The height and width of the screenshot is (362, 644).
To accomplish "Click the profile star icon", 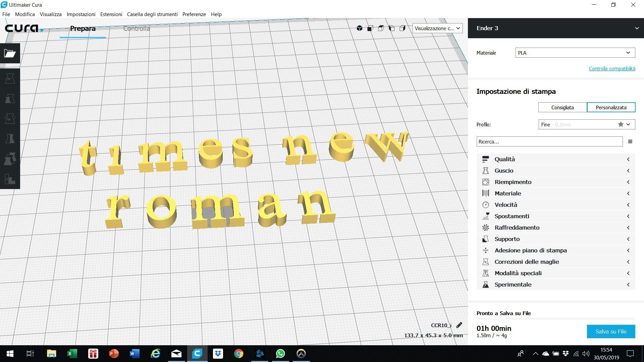I will click(621, 124).
